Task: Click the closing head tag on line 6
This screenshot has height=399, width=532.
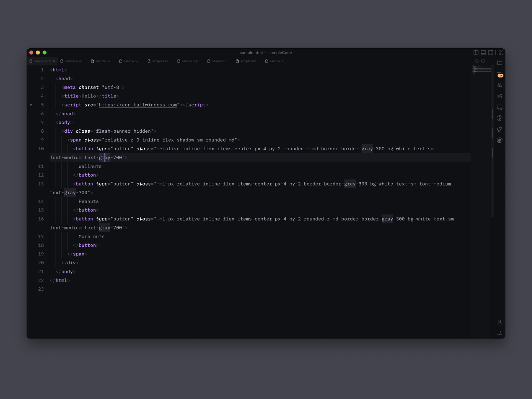Action: (66, 114)
